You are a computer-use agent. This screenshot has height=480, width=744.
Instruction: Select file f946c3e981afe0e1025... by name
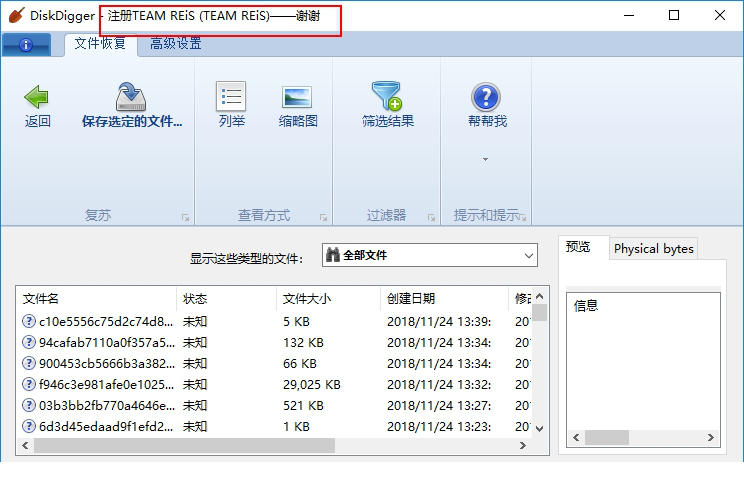[x=106, y=384]
